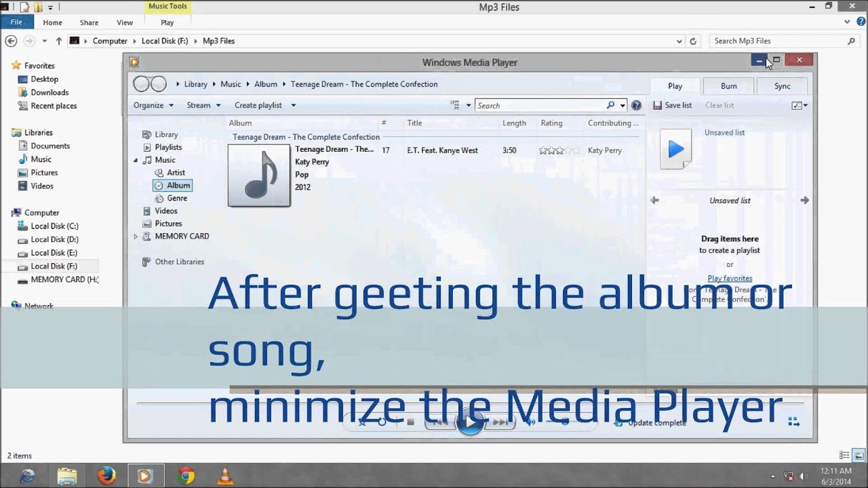Image resolution: width=868 pixels, height=488 pixels.
Task: Open VLC from the taskbar
Action: [x=225, y=476]
